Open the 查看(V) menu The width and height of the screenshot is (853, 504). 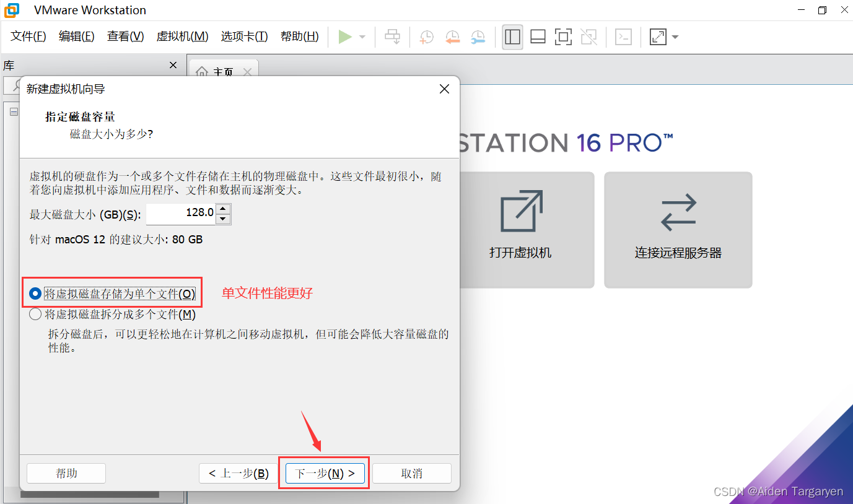coord(126,37)
